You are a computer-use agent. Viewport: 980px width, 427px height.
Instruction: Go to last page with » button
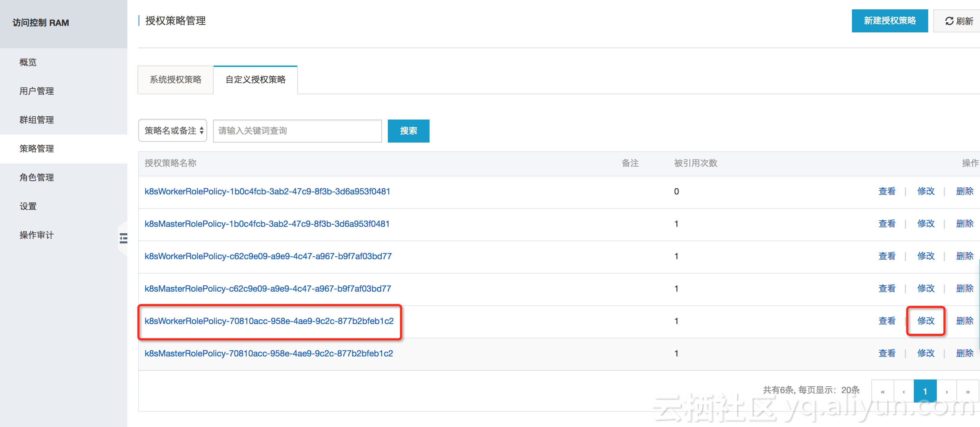pos(968,391)
